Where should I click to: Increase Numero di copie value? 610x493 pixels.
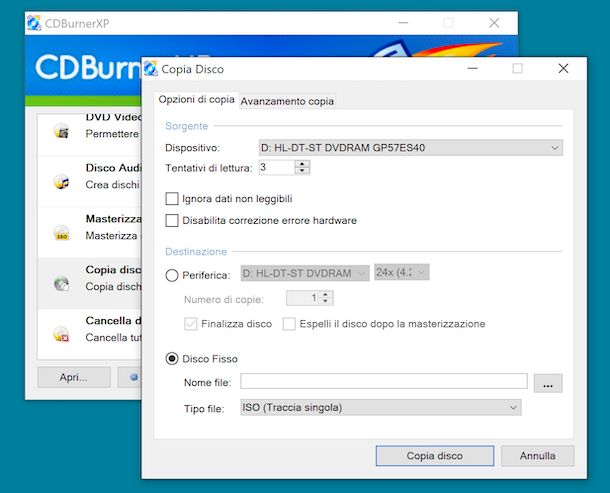pos(326,295)
